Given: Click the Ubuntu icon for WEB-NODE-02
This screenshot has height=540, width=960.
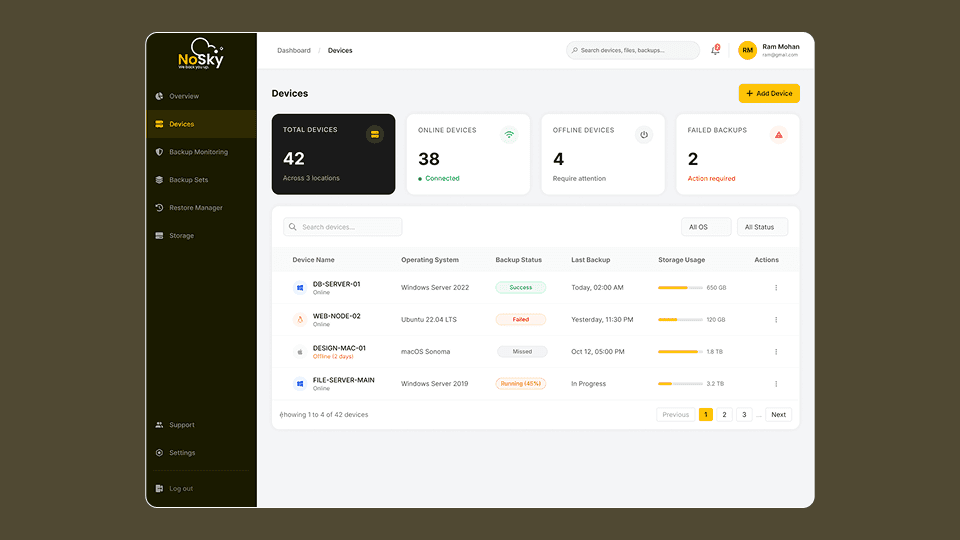Looking at the screenshot, I should pyautogui.click(x=299, y=320).
